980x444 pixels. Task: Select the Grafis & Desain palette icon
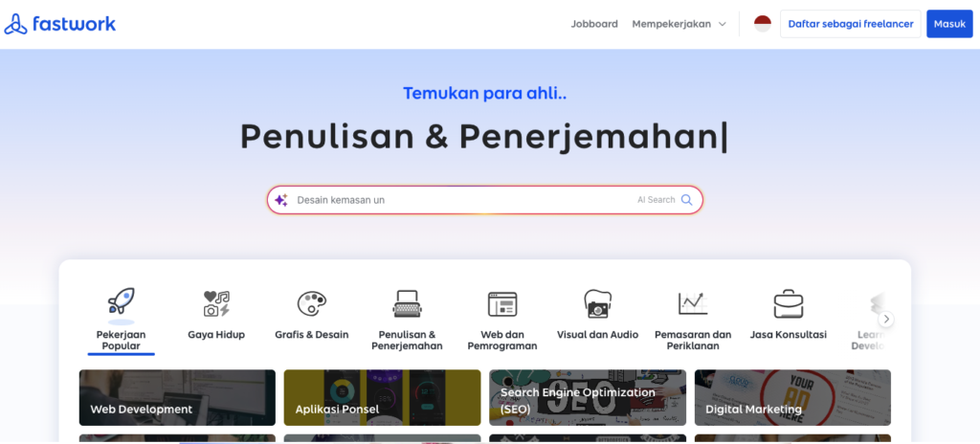(x=311, y=303)
